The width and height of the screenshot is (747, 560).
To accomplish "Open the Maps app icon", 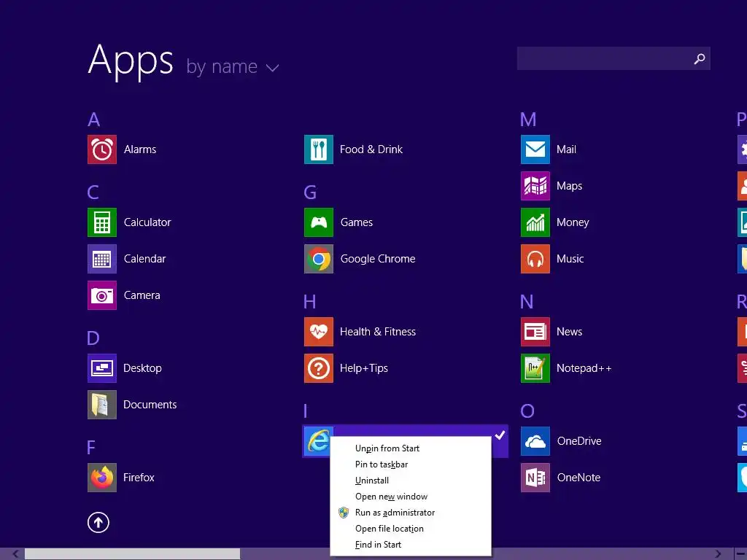I will 535,186.
